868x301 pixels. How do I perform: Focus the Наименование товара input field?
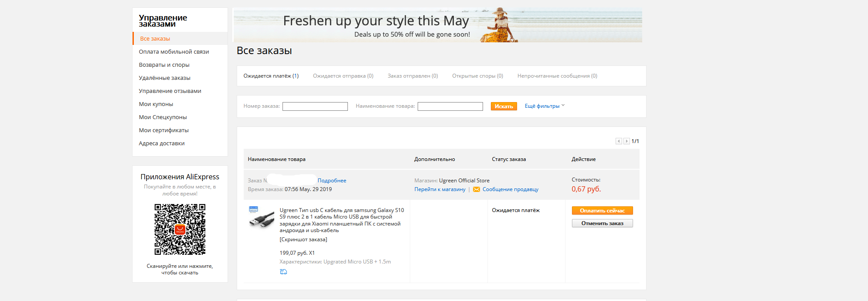(450, 106)
